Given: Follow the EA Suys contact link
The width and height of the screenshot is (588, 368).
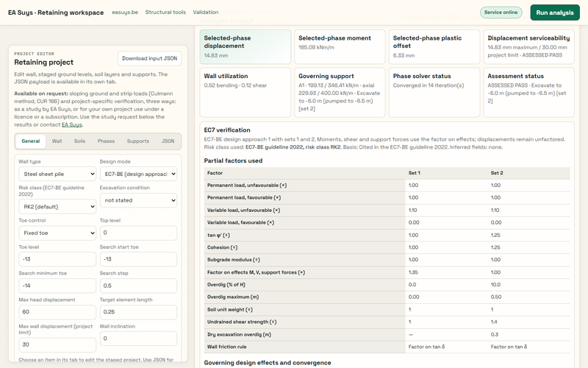Looking at the screenshot, I should 71,124.
